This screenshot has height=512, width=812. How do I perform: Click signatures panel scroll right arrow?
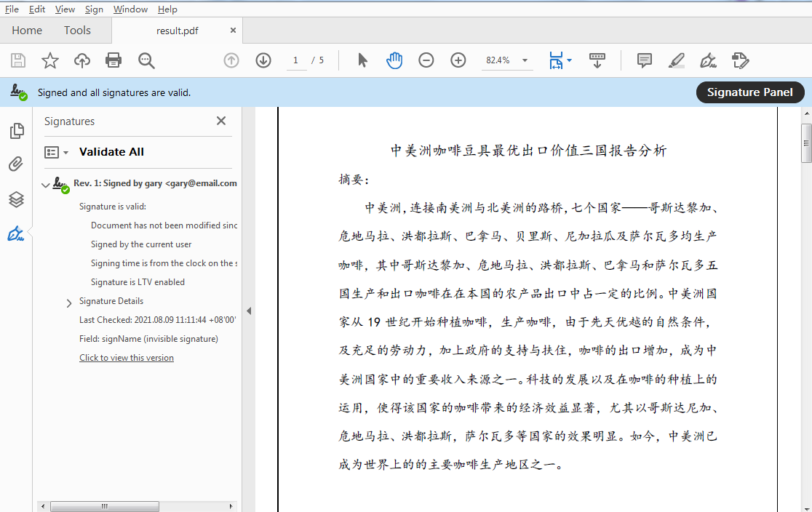(231, 506)
